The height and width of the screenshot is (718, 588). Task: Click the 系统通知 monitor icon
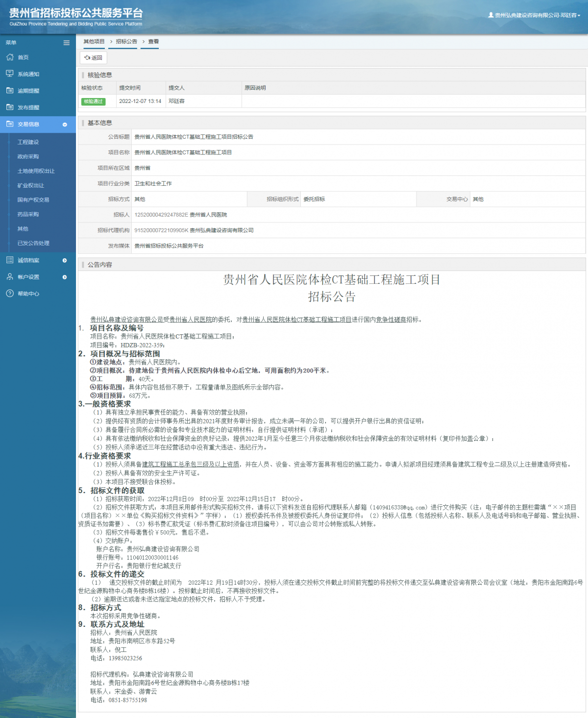[10, 74]
